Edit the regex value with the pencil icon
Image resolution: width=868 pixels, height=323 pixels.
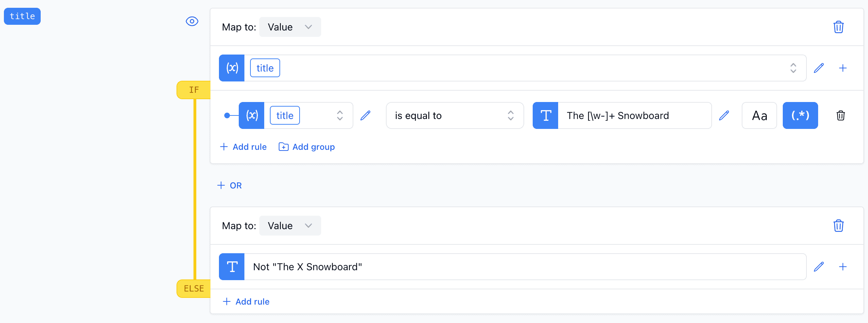click(724, 115)
